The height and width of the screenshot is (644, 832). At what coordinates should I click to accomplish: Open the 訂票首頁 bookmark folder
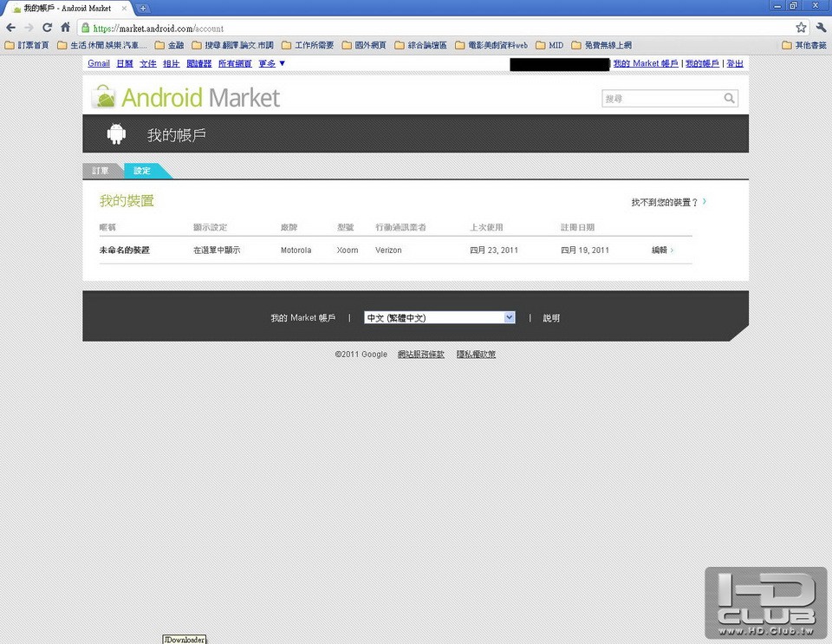tap(27, 45)
